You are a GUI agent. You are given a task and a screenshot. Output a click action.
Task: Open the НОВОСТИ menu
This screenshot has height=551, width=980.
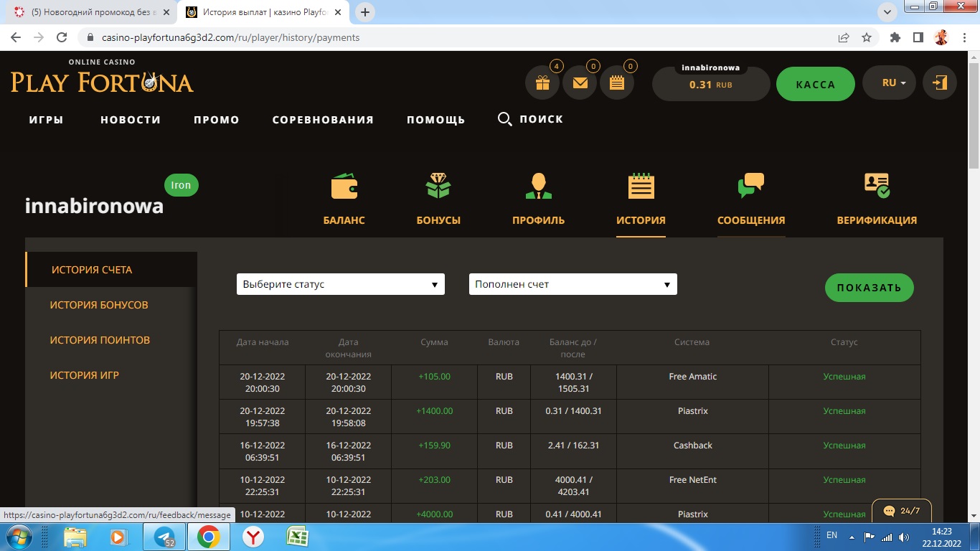coord(131,120)
